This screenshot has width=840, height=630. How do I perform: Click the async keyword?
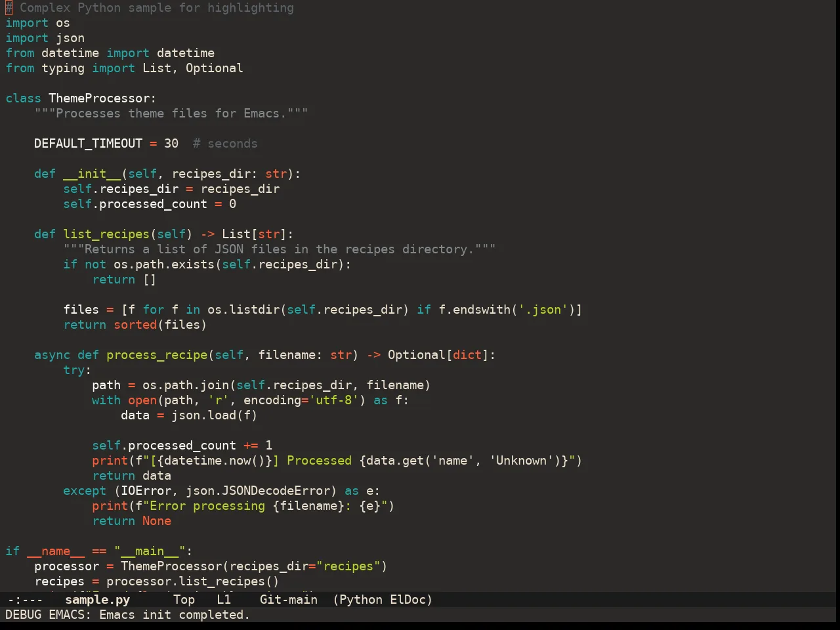tap(52, 355)
